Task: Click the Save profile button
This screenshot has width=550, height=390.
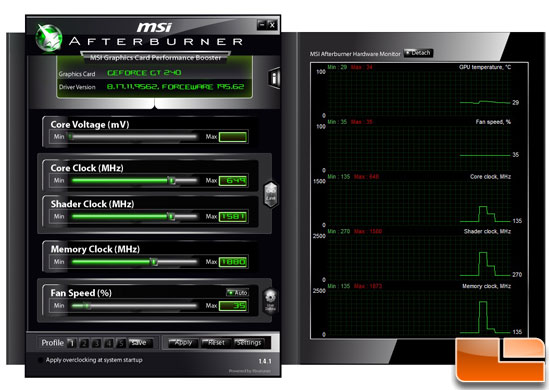Action: click(x=140, y=343)
